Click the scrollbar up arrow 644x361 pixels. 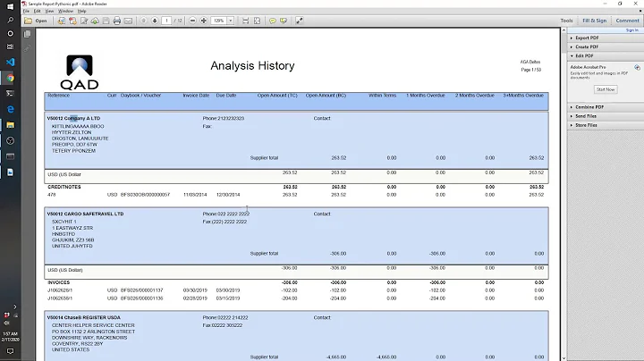pyautogui.click(x=563, y=30)
